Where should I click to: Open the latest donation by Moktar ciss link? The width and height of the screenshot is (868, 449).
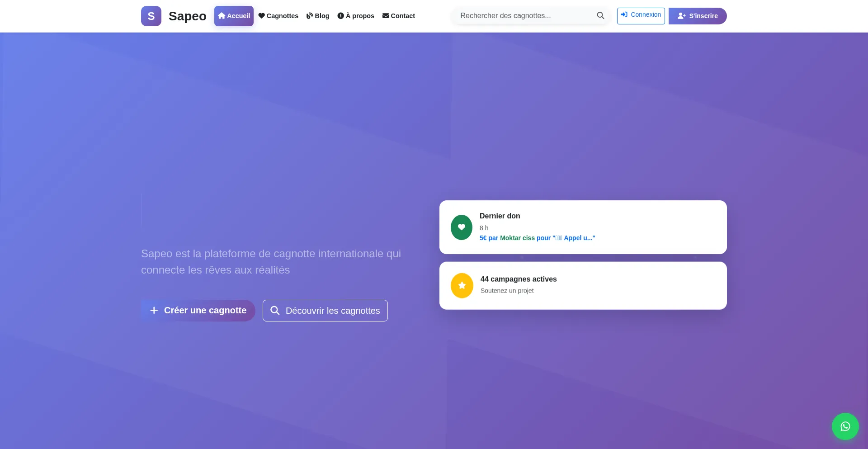point(537,238)
